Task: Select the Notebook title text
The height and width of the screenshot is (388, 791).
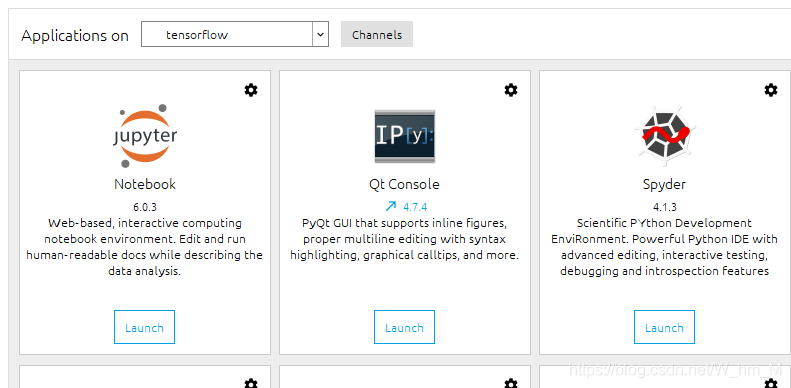Action: coord(145,184)
